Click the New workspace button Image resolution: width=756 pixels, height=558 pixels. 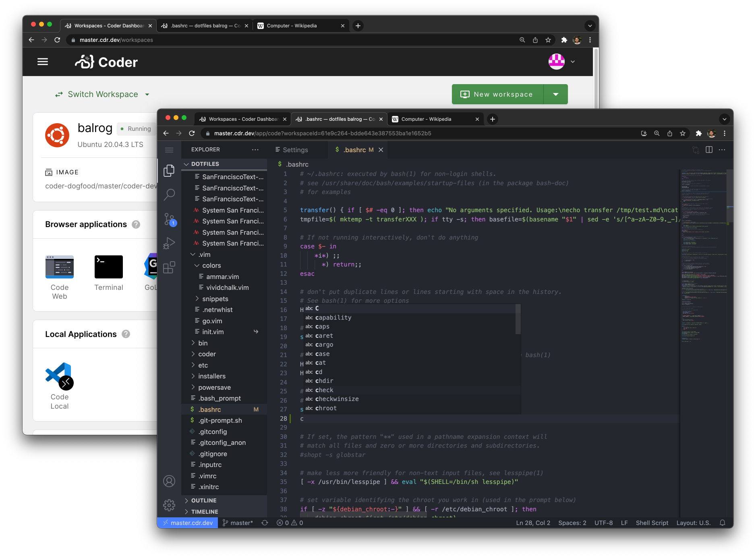[497, 94]
